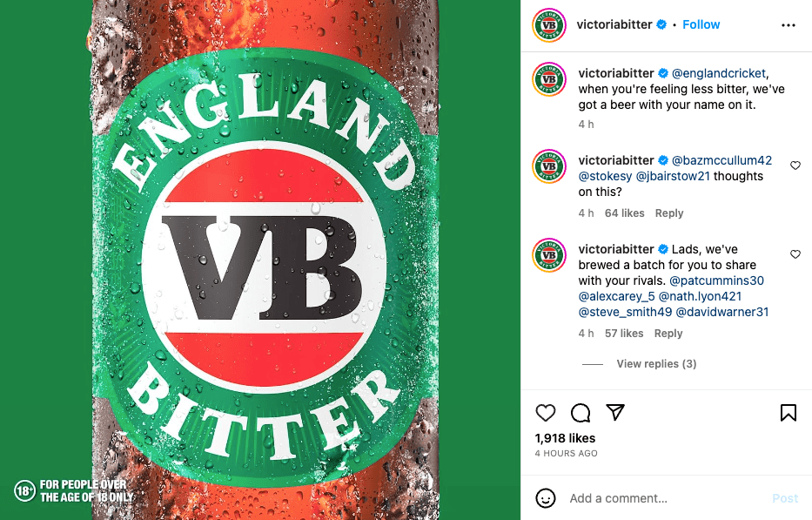812x520 pixels.
Task: Open the @patcummins30 profile link
Action: [x=716, y=280]
